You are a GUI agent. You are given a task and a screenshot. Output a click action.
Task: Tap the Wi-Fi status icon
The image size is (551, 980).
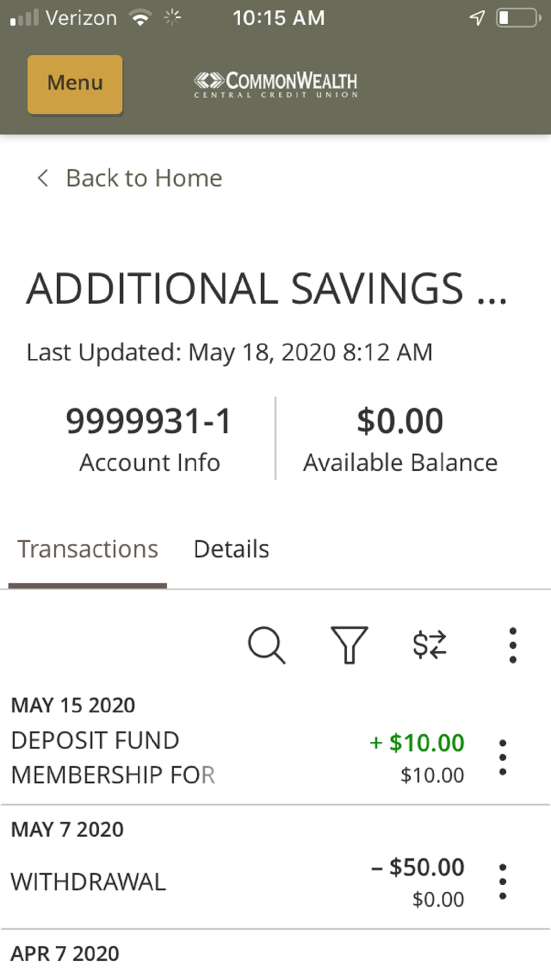pyautogui.click(x=141, y=18)
